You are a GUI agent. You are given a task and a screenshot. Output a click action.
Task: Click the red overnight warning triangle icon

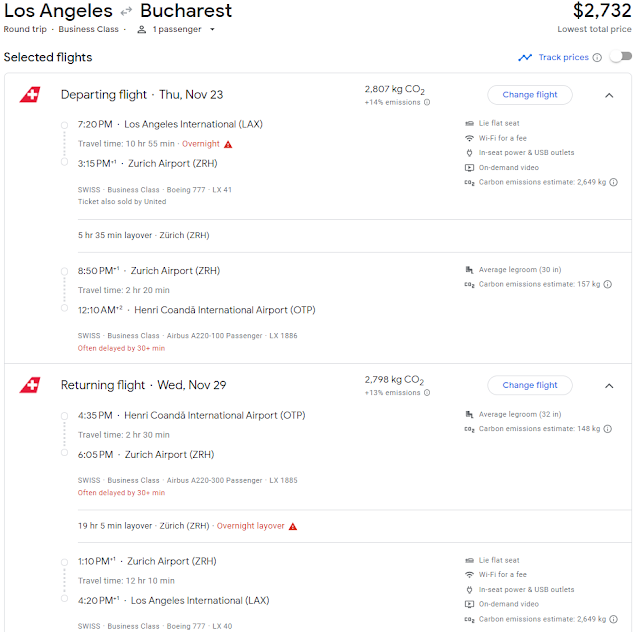(x=228, y=144)
